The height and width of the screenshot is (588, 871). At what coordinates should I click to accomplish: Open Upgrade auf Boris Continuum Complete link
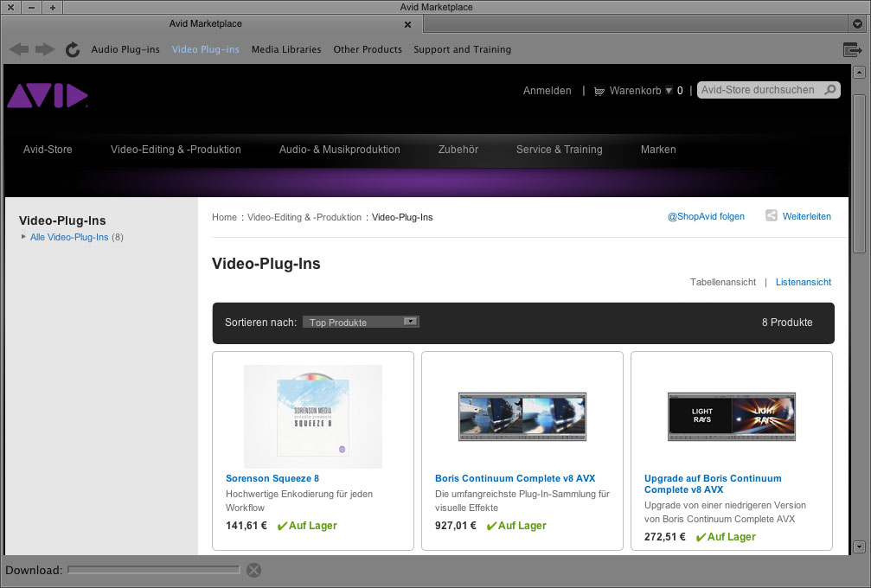[x=713, y=483]
